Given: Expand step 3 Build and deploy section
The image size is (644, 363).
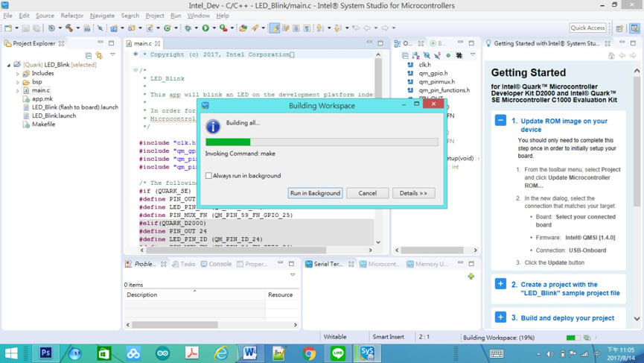Looking at the screenshot, I should click(500, 318).
